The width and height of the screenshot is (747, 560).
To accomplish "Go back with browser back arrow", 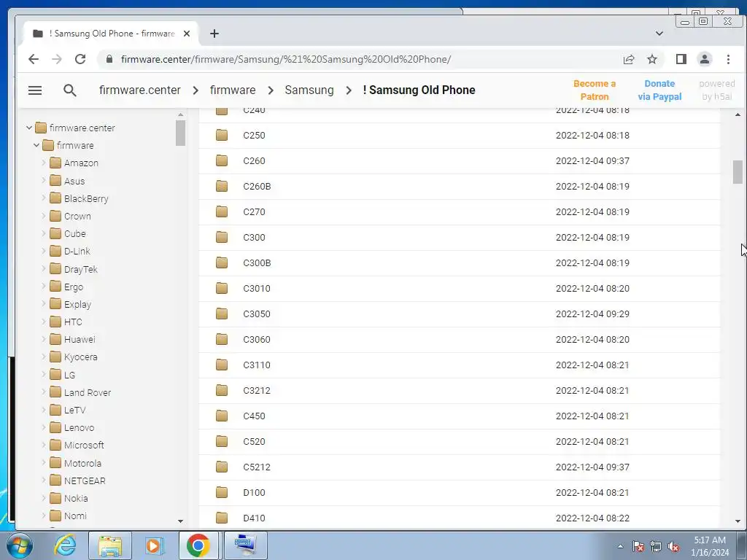I will (34, 59).
